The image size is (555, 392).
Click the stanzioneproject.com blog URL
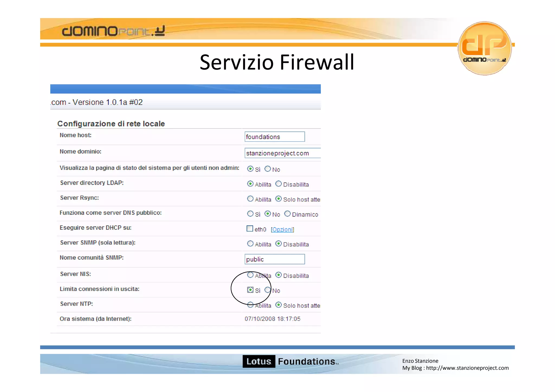(467, 368)
